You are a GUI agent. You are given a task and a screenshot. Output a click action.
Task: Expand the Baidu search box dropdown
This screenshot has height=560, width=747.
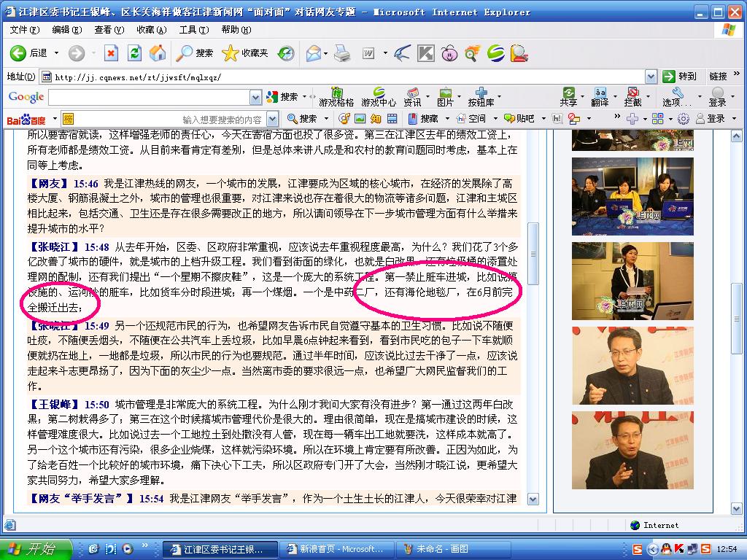[x=273, y=119]
